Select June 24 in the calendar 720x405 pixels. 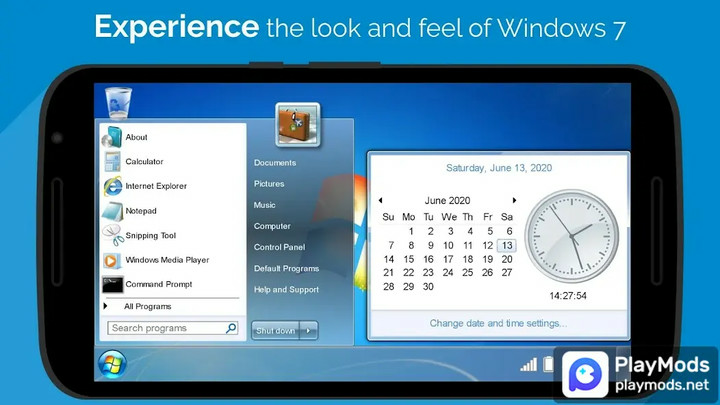pos(448,272)
